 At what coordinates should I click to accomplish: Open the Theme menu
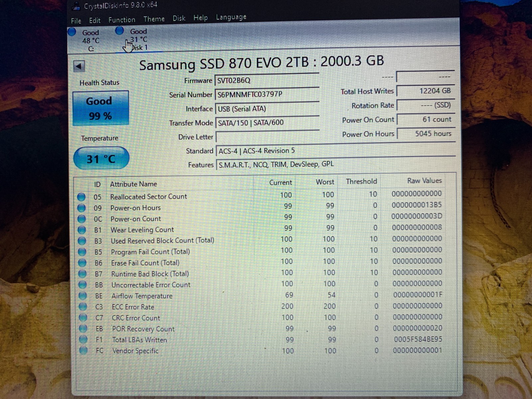tap(154, 19)
